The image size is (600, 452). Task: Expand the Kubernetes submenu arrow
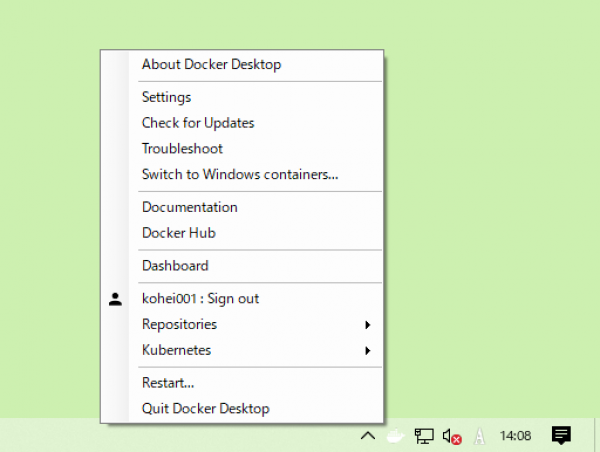click(x=368, y=351)
